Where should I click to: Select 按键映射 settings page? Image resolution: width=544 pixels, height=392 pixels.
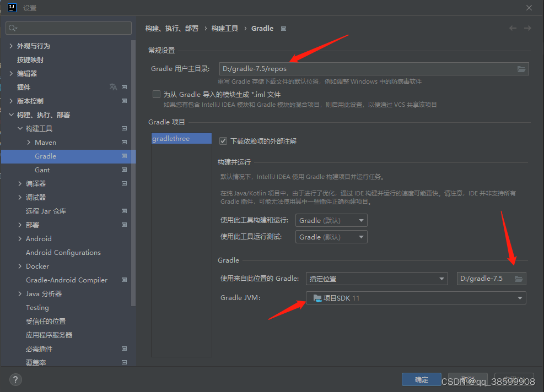[x=30, y=59]
